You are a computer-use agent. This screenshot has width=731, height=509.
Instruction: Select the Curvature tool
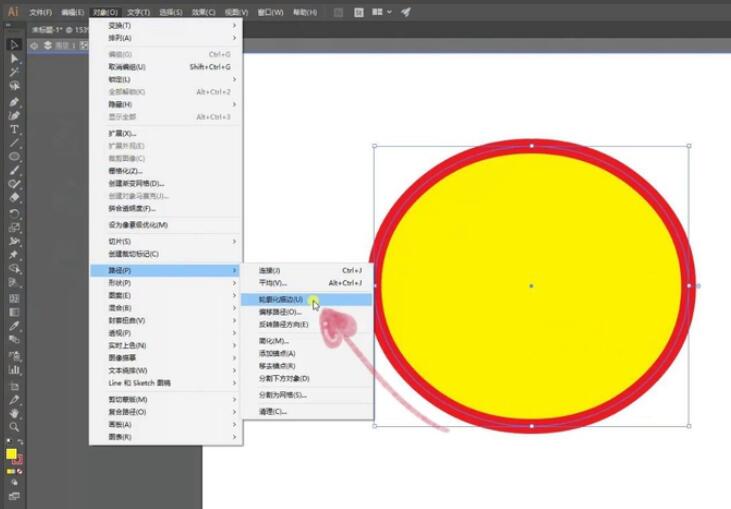pyautogui.click(x=14, y=115)
